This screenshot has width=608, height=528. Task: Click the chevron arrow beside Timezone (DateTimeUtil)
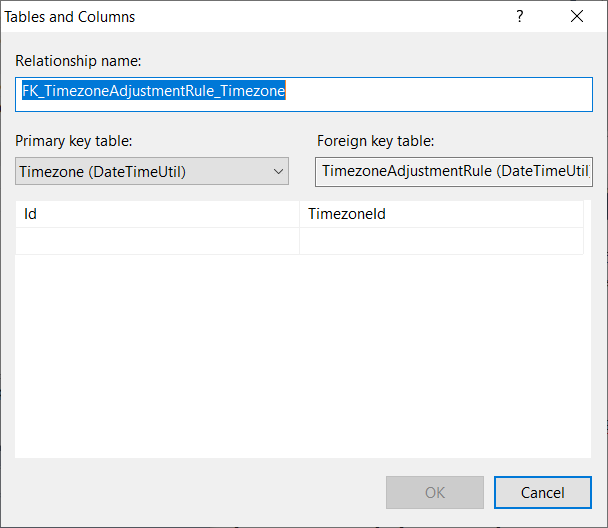tap(278, 171)
